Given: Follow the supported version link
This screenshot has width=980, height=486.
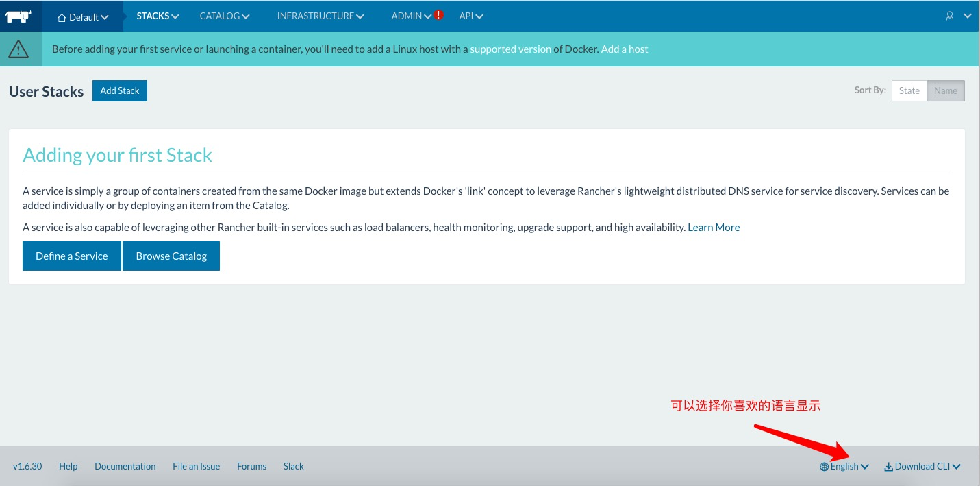Looking at the screenshot, I should (510, 49).
